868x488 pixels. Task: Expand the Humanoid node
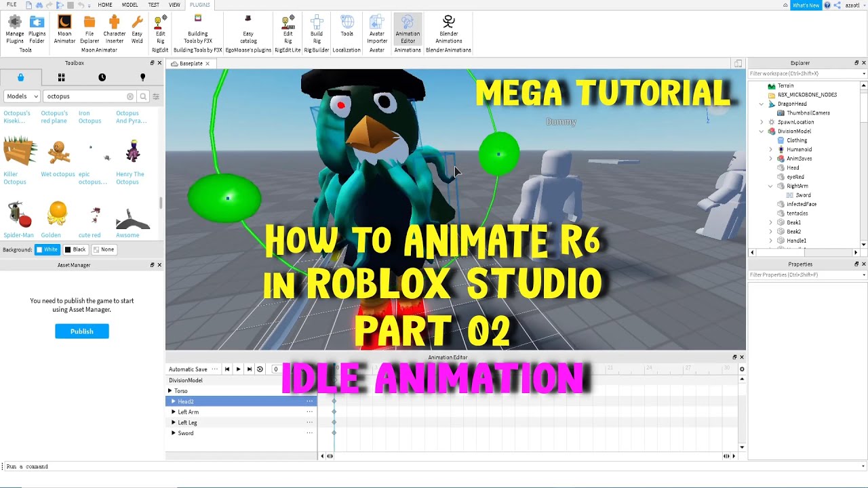pos(770,149)
